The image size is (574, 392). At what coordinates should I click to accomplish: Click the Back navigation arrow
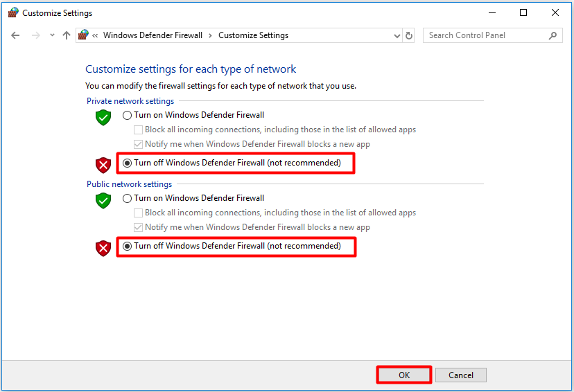coord(15,35)
